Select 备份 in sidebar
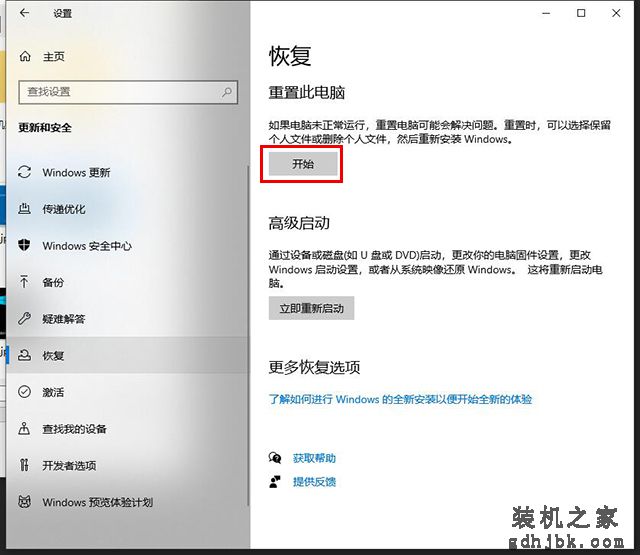 point(127,282)
